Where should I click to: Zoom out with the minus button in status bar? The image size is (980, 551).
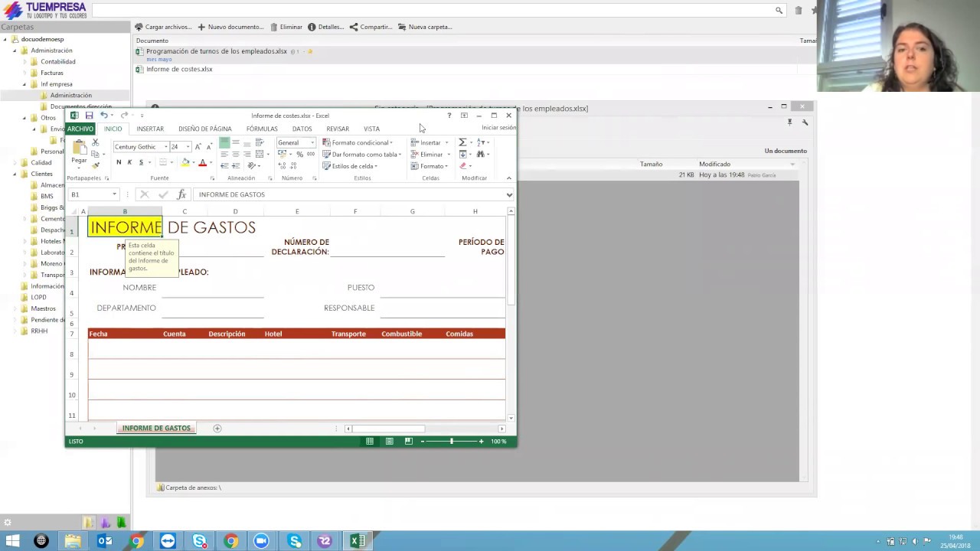422,441
